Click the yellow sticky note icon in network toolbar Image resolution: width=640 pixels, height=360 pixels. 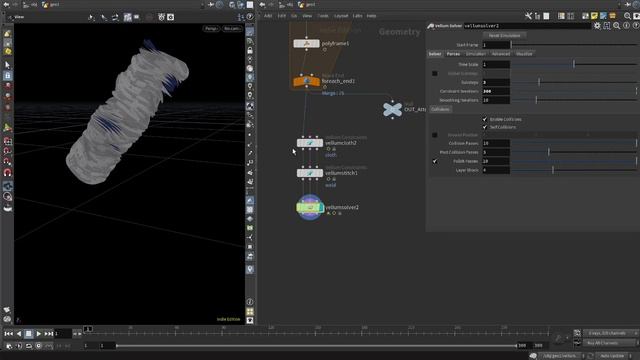(594, 16)
